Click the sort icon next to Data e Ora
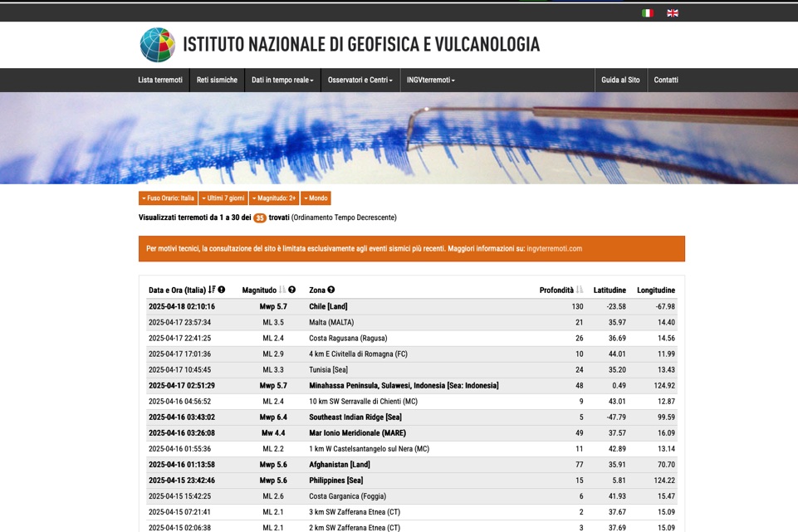This screenshot has height=532, width=798. pyautogui.click(x=213, y=290)
